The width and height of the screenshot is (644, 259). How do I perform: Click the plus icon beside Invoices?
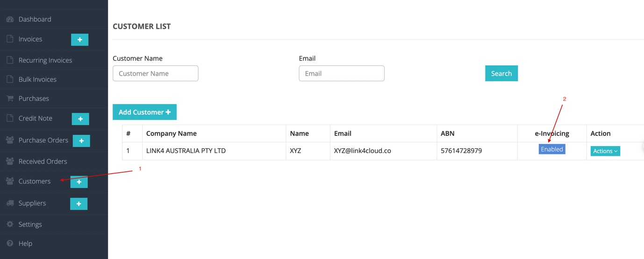(79, 40)
